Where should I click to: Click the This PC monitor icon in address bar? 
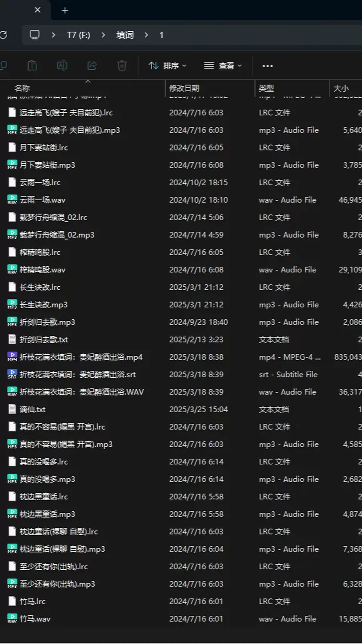tap(35, 35)
